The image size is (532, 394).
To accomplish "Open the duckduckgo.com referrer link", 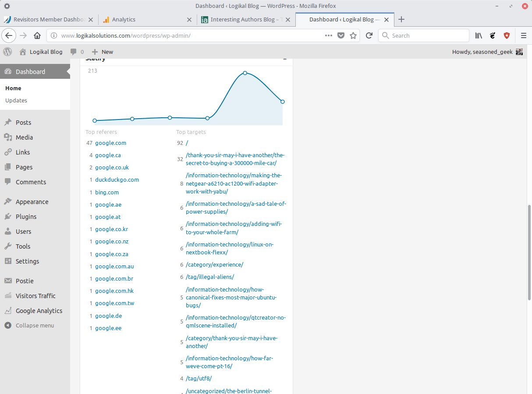I will [117, 179].
